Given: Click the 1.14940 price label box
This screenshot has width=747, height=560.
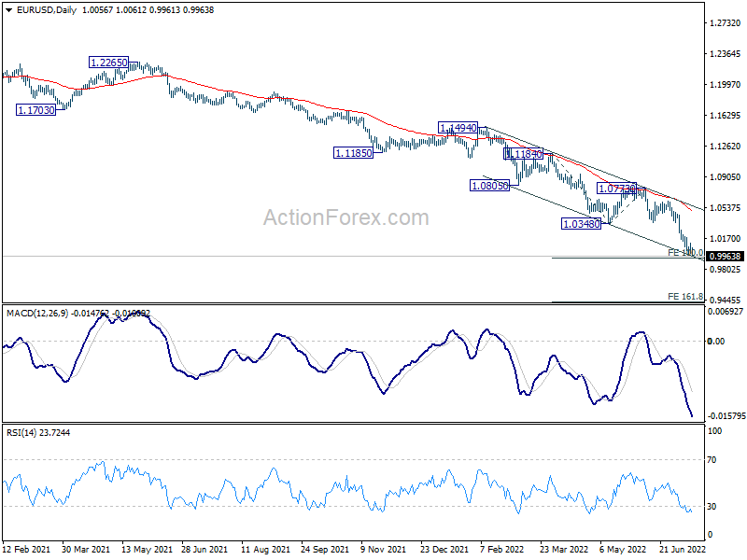Looking at the screenshot, I should 458,128.
